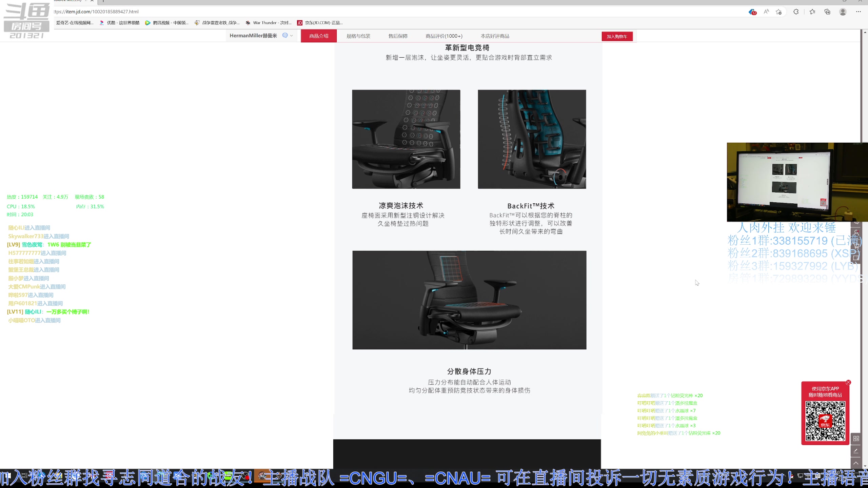The height and width of the screenshot is (488, 868).
Task: Click the 加入购物车 button
Action: pyautogui.click(x=617, y=36)
